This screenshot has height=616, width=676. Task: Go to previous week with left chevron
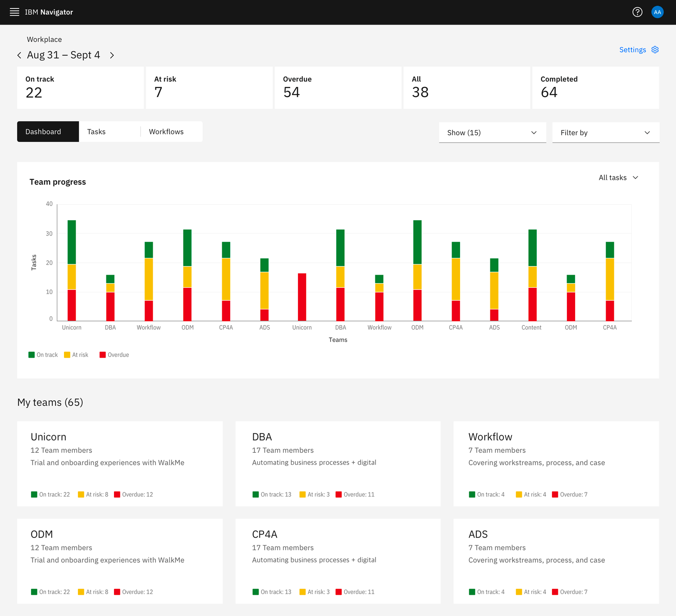click(x=19, y=55)
